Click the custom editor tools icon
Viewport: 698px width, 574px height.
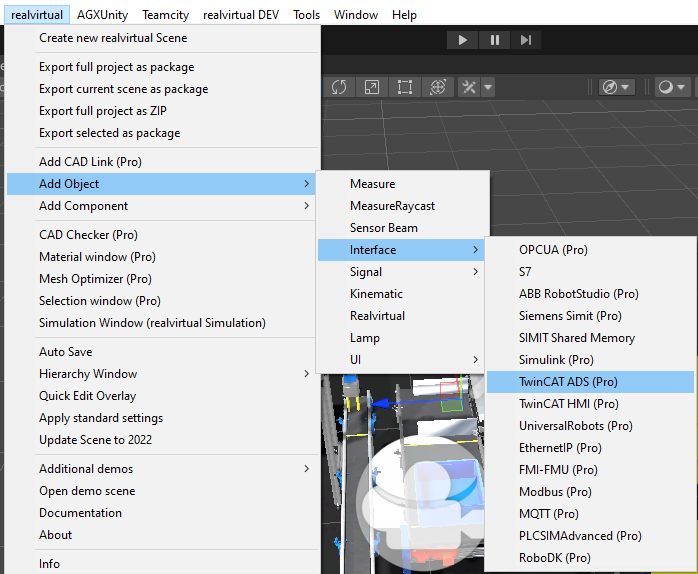tap(468, 87)
